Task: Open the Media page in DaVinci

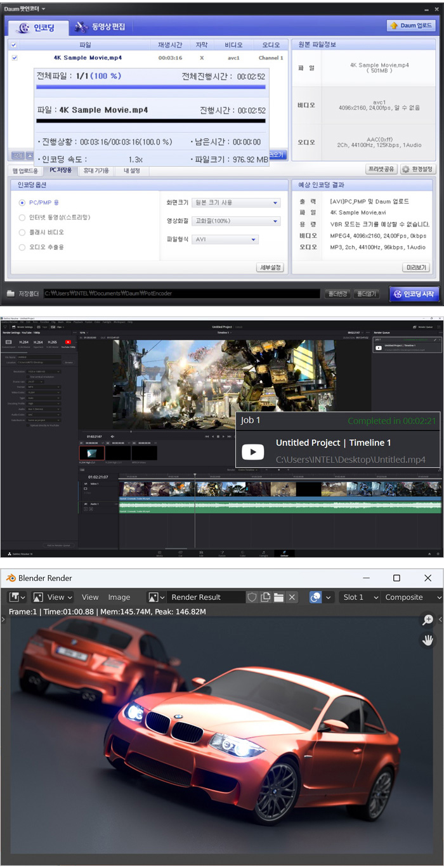Action: pyautogui.click(x=159, y=554)
